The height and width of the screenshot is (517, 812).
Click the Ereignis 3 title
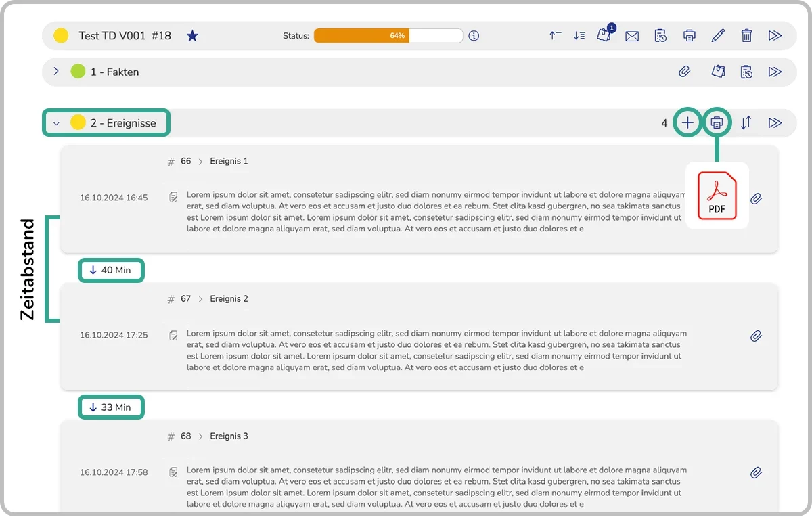(x=229, y=436)
